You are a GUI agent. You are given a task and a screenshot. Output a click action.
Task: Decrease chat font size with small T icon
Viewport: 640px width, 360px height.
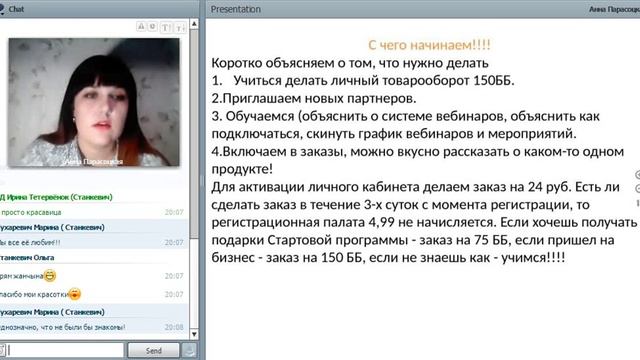(x=180, y=27)
